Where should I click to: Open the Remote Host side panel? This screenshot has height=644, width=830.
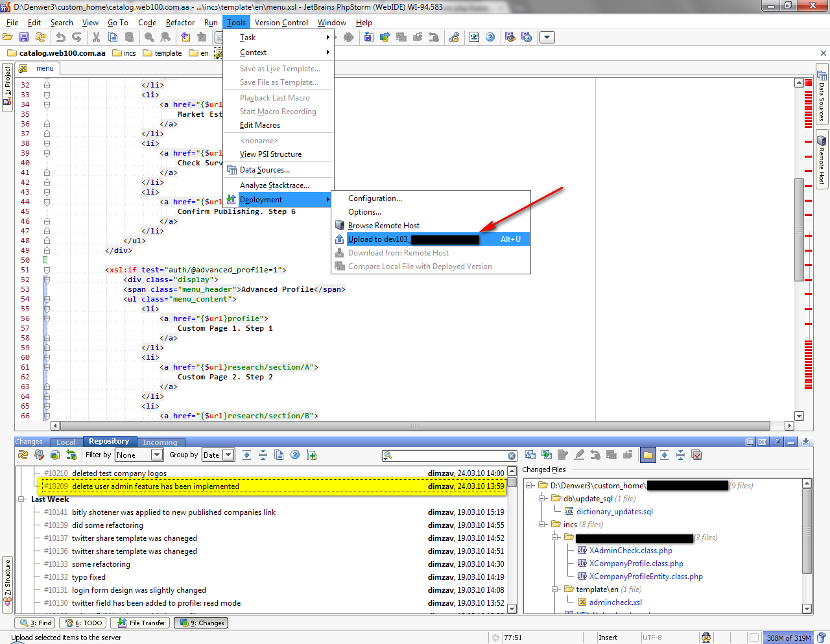[822, 159]
